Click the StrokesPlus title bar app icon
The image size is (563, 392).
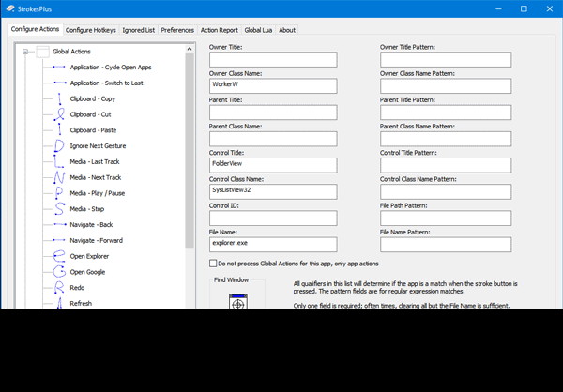pyautogui.click(x=10, y=8)
